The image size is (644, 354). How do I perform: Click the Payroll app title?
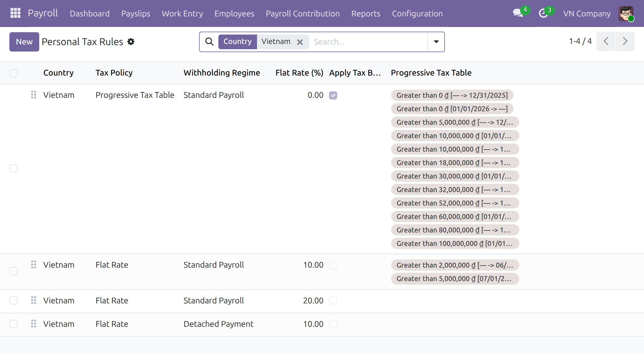tap(43, 13)
